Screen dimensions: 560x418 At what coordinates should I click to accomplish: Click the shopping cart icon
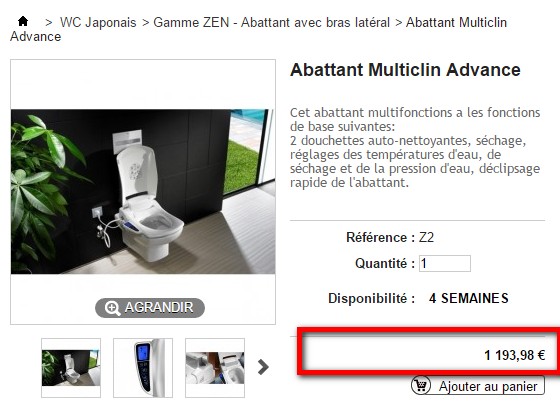[x=420, y=385]
